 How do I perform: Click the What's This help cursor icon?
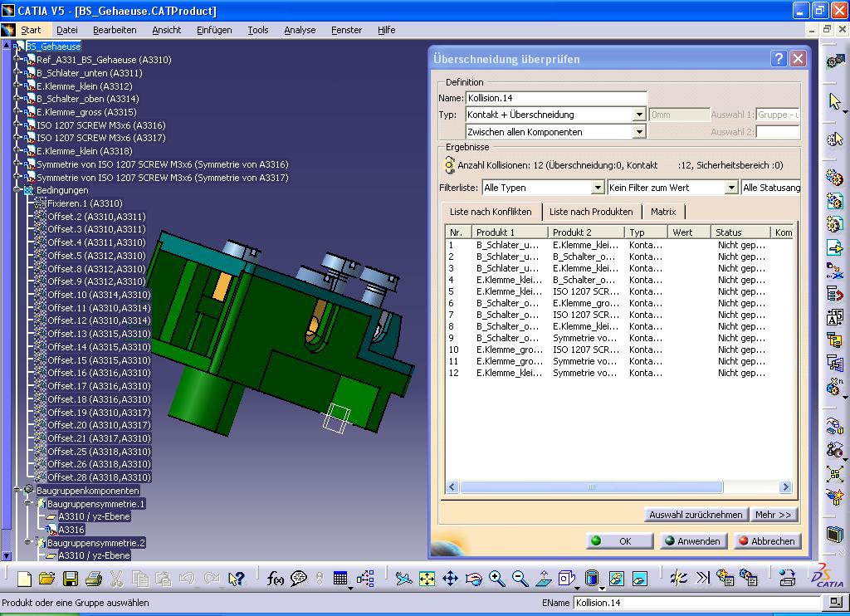237,579
